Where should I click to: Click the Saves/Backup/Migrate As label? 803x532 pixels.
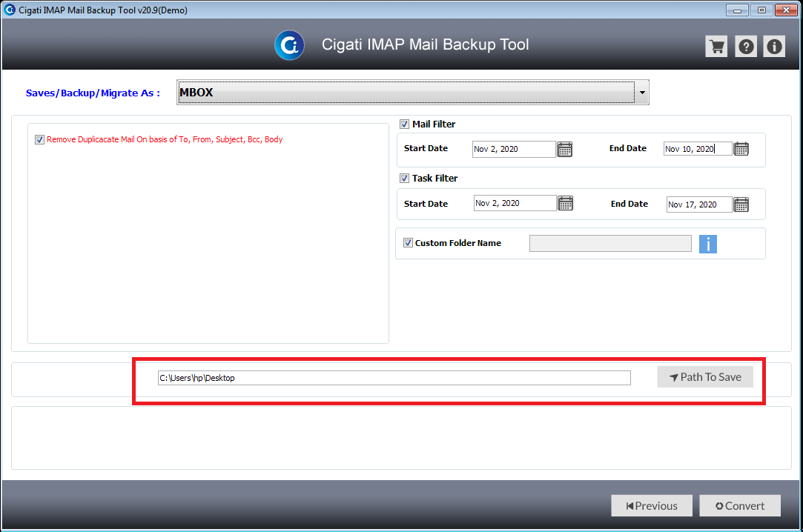(x=93, y=93)
